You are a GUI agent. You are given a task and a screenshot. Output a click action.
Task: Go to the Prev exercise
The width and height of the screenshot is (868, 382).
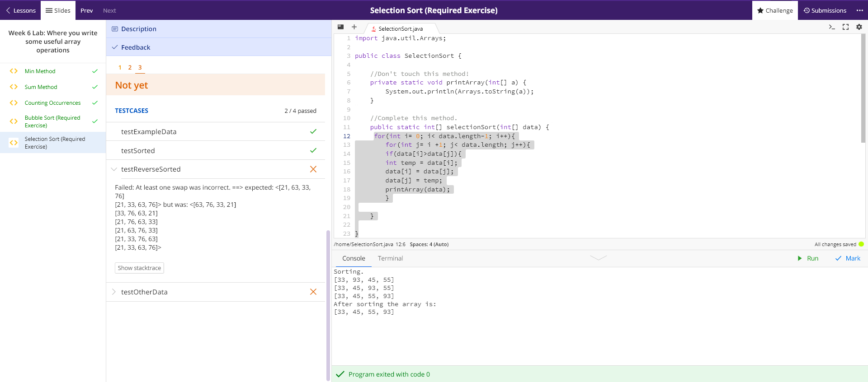point(87,10)
